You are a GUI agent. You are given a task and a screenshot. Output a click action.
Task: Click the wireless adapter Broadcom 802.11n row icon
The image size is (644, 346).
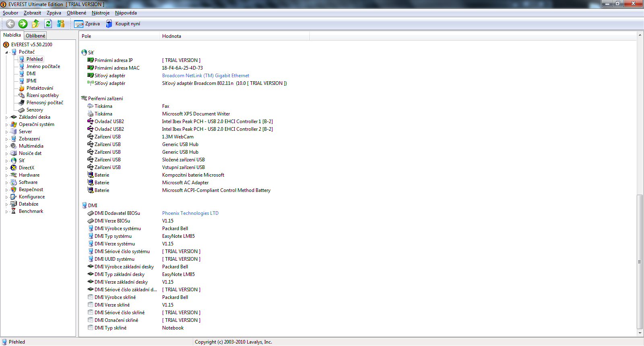tap(91, 83)
